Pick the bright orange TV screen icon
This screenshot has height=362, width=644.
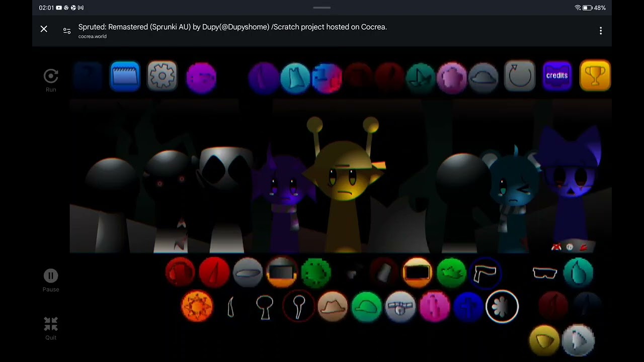pyautogui.click(x=417, y=272)
